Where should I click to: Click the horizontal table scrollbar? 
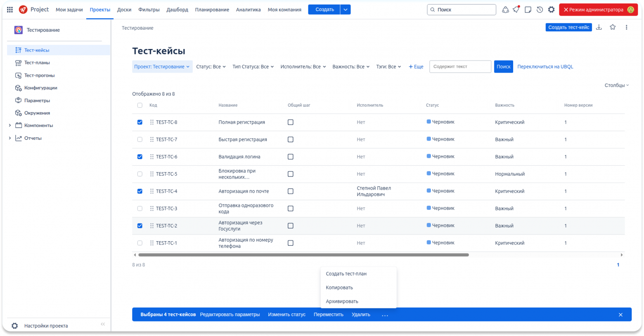[303, 255]
